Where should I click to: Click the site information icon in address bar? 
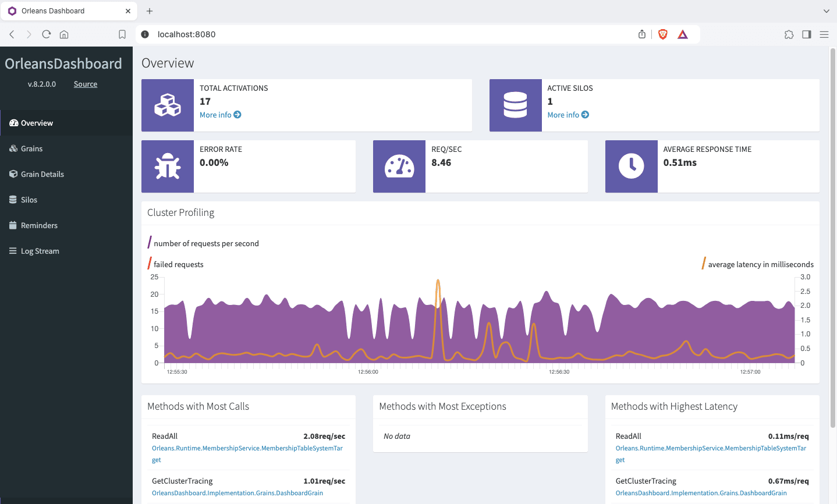click(146, 34)
